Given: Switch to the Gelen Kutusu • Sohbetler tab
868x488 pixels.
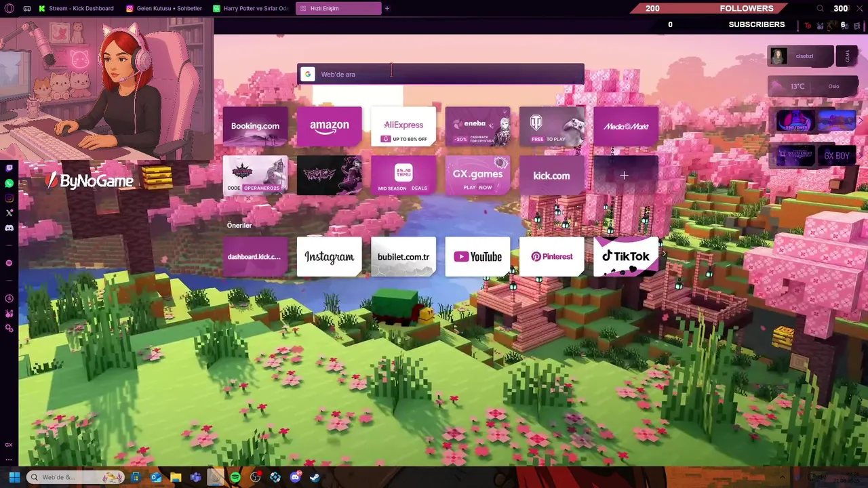Looking at the screenshot, I should pos(165,8).
